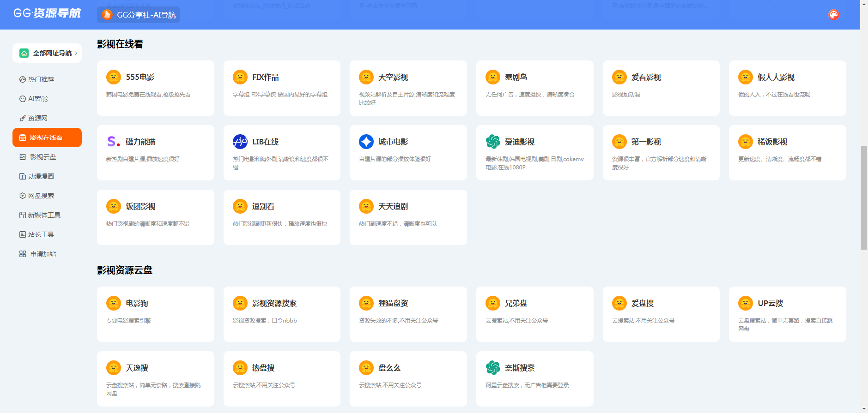Select 热门推荐 in the sidebar menu

47,79
